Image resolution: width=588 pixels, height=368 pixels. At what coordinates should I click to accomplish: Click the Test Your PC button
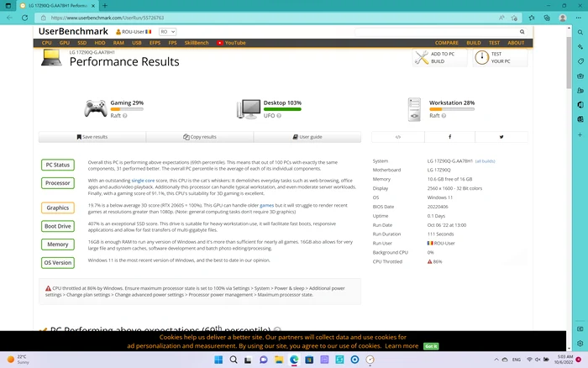(500, 58)
